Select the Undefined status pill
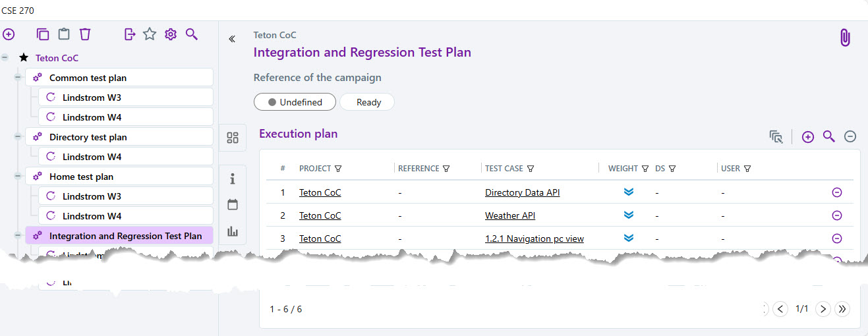868x336 pixels. point(295,102)
